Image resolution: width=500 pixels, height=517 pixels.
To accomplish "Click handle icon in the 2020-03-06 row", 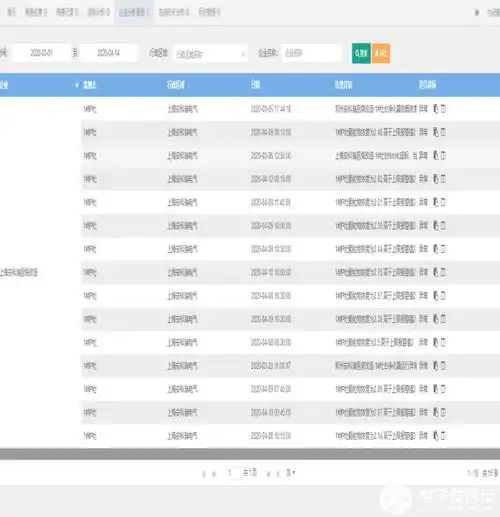I will (436, 155).
